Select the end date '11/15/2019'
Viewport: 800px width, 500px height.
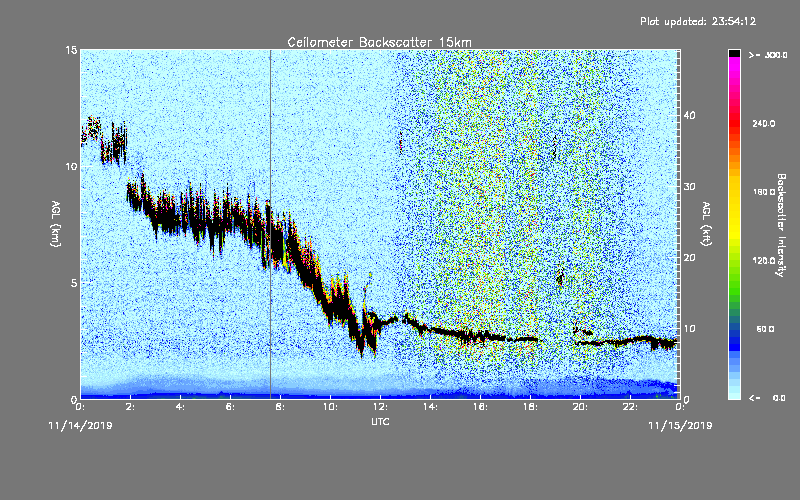point(680,426)
